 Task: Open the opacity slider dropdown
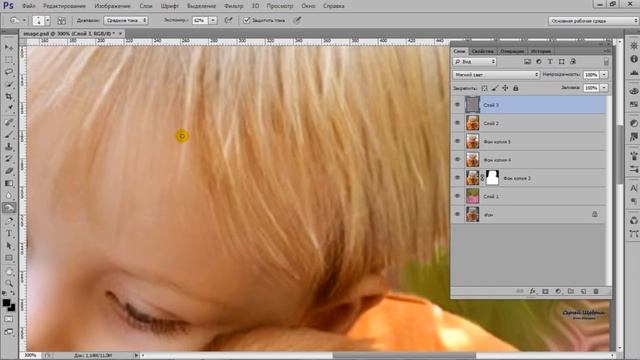(604, 75)
